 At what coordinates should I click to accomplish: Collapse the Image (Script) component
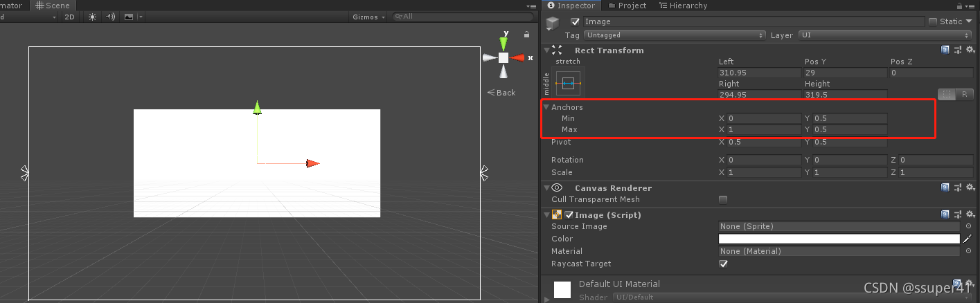pyautogui.click(x=547, y=215)
